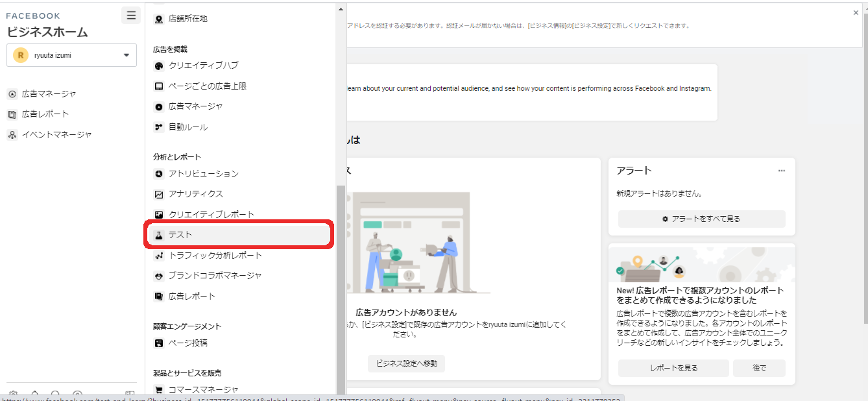868x401 pixels.
Task: Open the ryuuta izumi account dropdown
Action: click(72, 55)
